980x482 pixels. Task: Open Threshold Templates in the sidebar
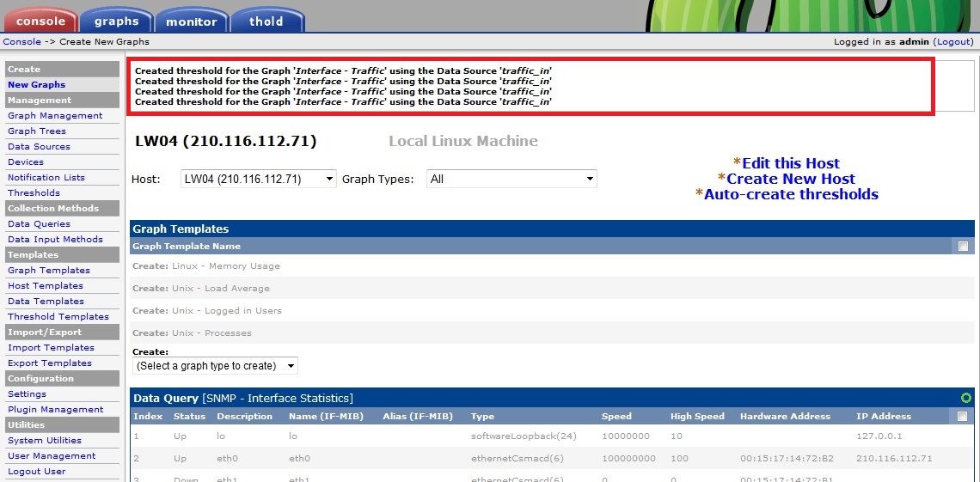coord(58,316)
